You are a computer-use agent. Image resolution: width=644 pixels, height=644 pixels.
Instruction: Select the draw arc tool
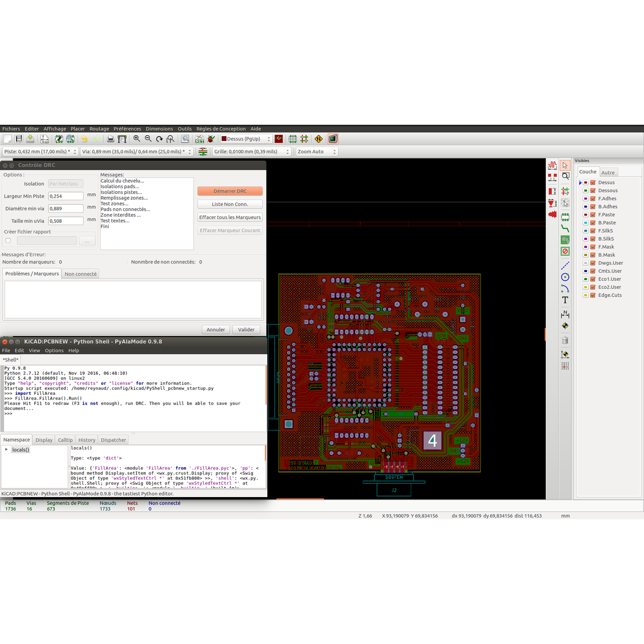565,289
